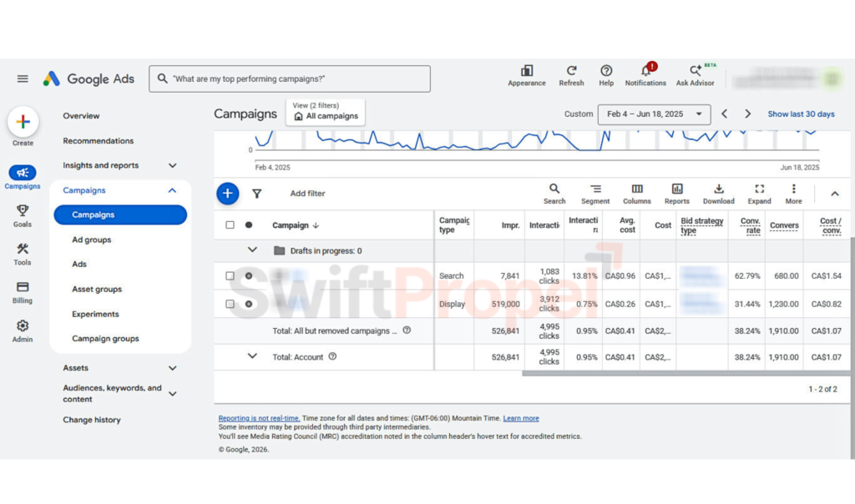Open Overview in the sidebar
The height and width of the screenshot is (504, 855).
tap(81, 116)
